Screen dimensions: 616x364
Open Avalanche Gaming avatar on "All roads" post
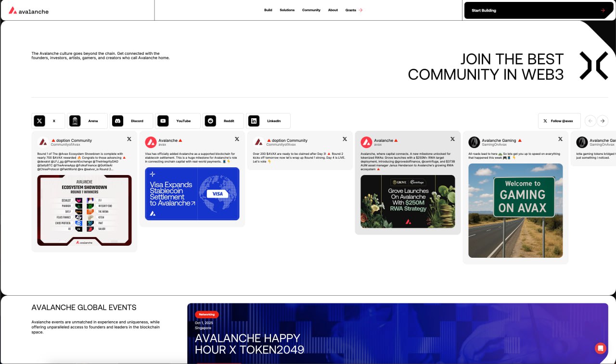tap(474, 142)
